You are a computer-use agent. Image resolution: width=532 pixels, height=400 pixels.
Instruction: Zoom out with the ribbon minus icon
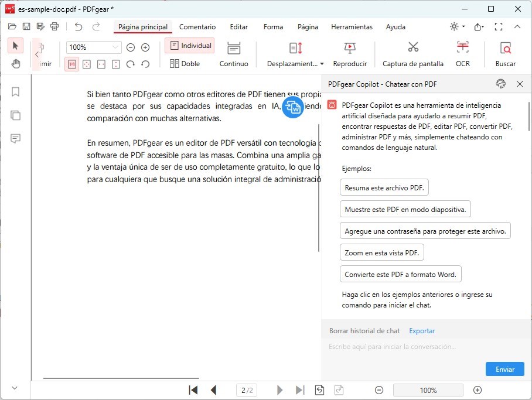click(x=131, y=47)
